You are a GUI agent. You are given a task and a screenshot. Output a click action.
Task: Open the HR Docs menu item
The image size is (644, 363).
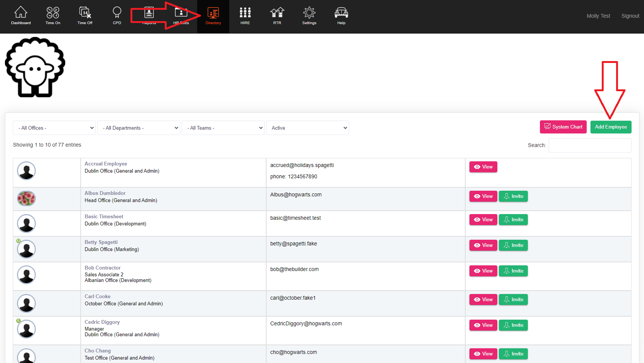(x=181, y=16)
